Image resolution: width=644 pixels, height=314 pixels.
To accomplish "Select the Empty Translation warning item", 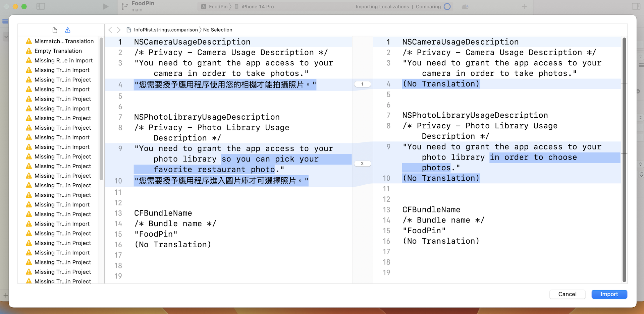I will tap(58, 51).
